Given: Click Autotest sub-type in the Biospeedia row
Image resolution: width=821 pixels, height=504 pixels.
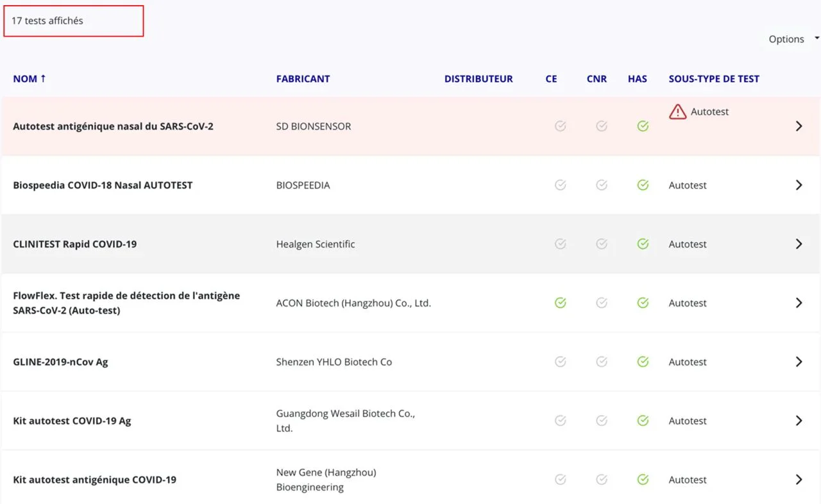Looking at the screenshot, I should [x=688, y=185].
